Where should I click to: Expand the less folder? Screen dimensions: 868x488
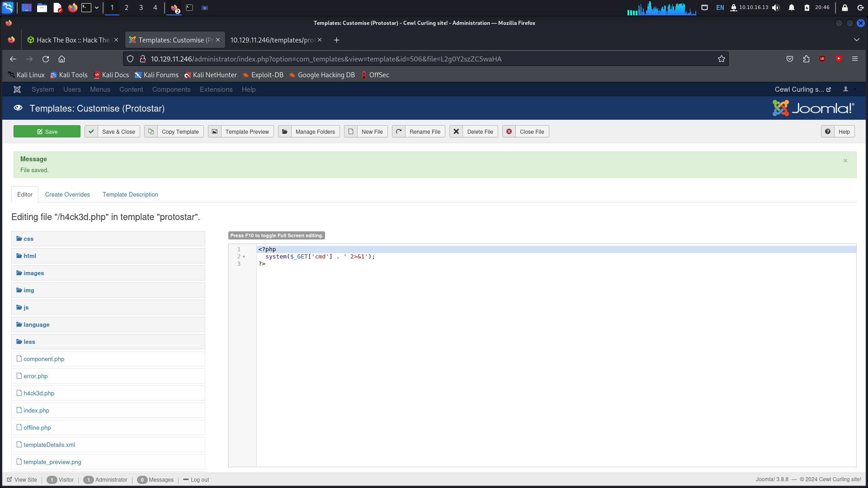pyautogui.click(x=108, y=342)
